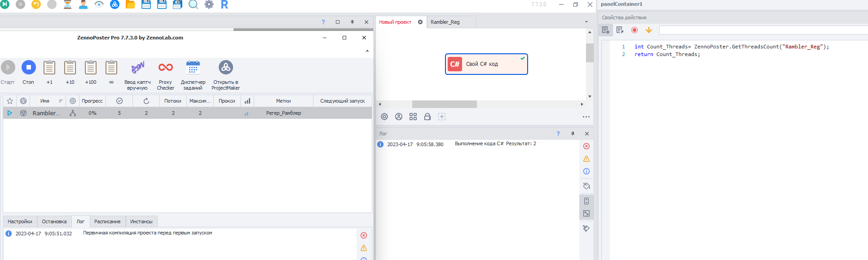Click the Метки column header
The image size is (868, 260).
tap(283, 101)
